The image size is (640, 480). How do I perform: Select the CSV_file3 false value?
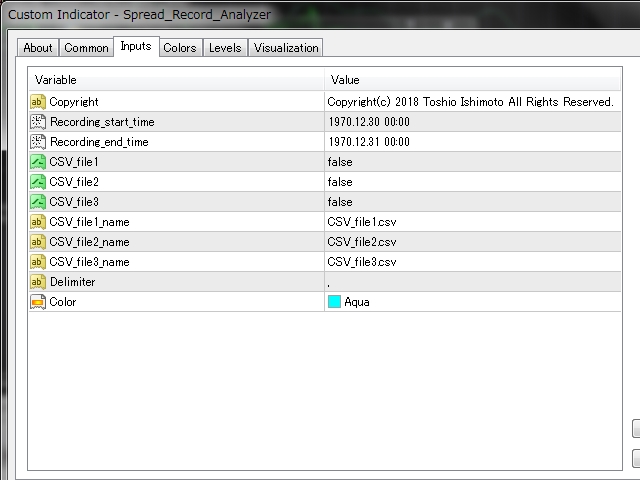(x=340, y=202)
